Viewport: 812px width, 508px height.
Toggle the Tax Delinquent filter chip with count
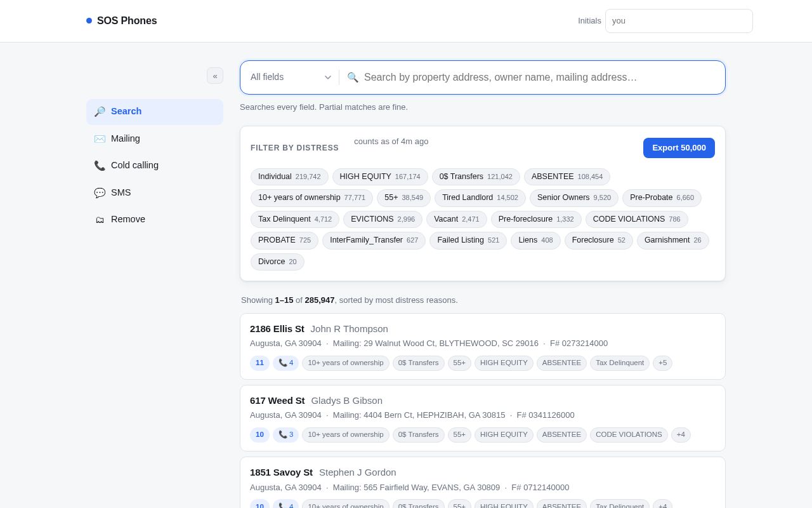click(x=295, y=219)
